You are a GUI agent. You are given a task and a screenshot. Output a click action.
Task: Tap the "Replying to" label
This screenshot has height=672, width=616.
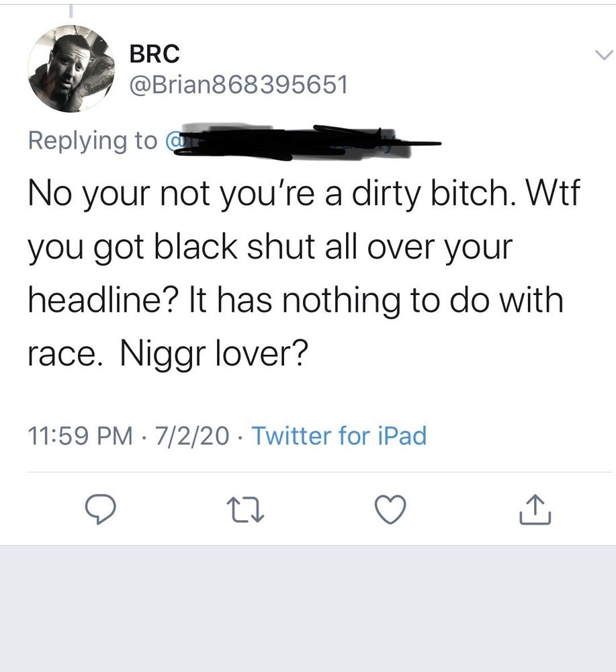click(x=93, y=141)
